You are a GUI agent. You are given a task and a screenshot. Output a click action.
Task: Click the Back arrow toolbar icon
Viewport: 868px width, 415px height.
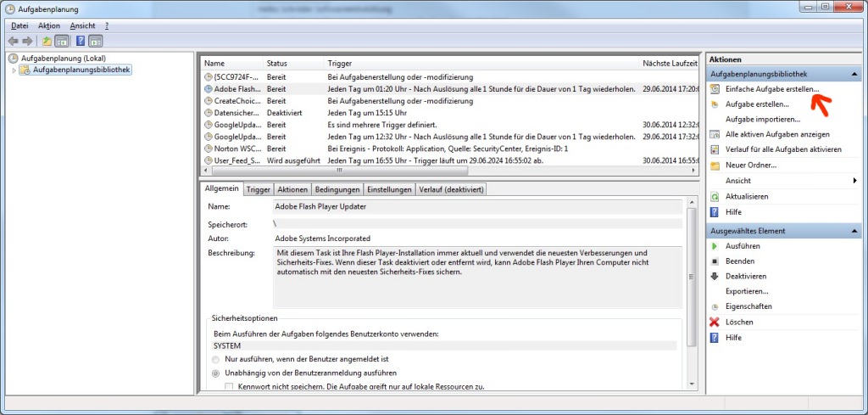(14, 41)
